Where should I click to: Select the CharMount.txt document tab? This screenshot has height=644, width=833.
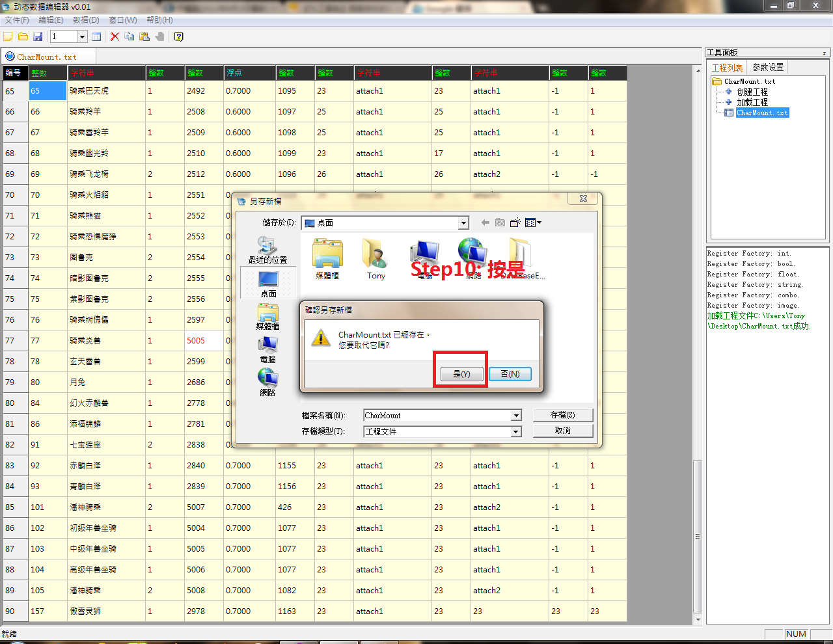(x=47, y=57)
